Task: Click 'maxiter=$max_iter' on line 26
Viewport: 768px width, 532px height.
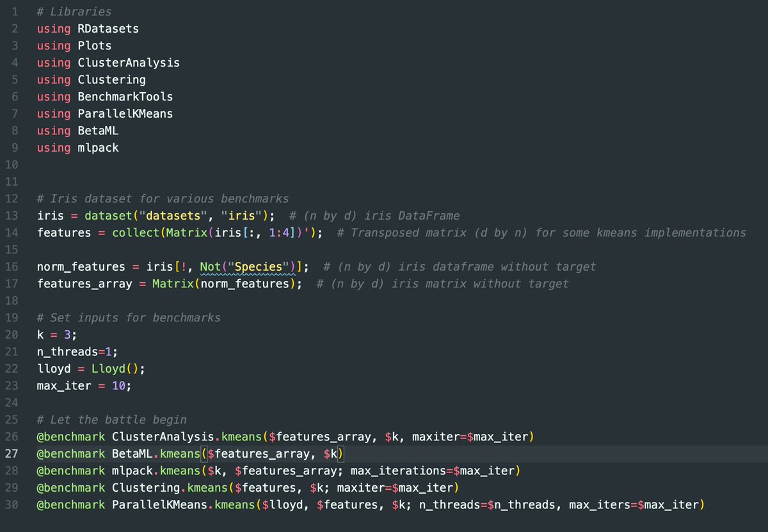Action: (469, 437)
